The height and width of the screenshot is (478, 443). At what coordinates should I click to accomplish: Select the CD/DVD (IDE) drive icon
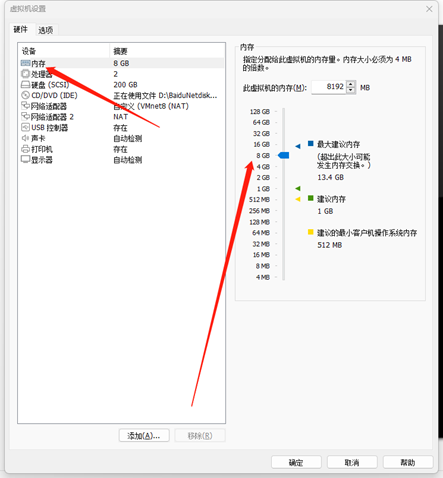pyautogui.click(x=25, y=95)
